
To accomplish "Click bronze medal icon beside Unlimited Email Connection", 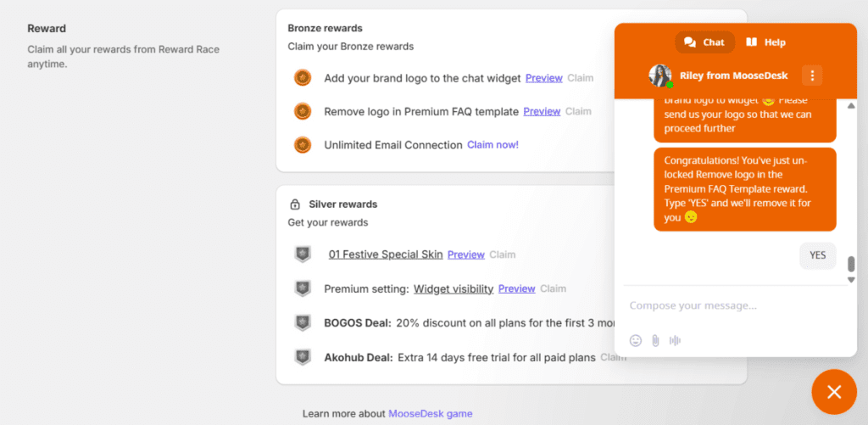I will (303, 145).
